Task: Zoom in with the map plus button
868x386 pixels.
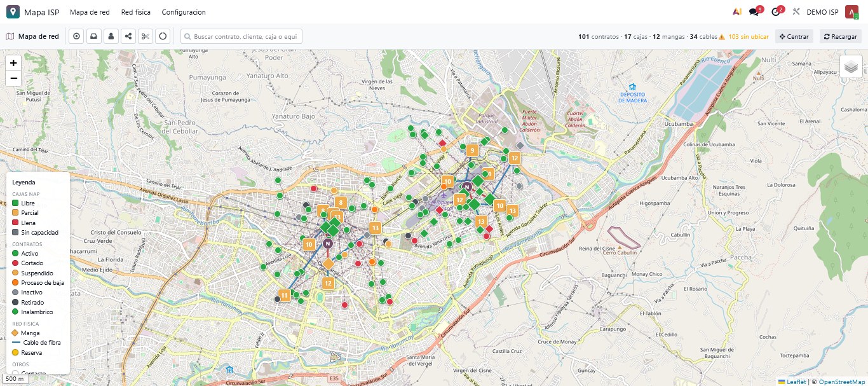Action: [x=13, y=63]
